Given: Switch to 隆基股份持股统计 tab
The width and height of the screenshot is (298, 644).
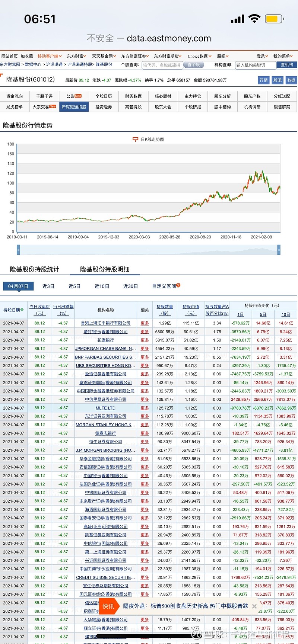Looking at the screenshot, I should pyautogui.click(x=35, y=269).
